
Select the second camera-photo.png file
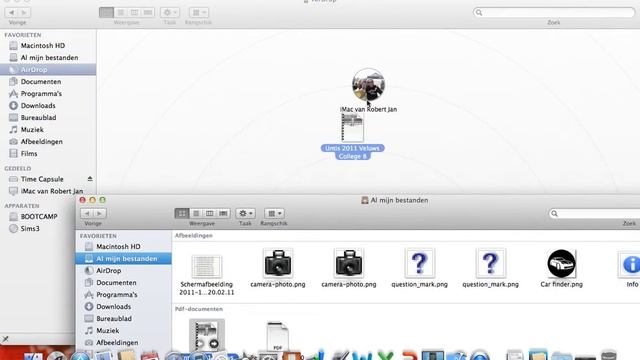[349, 263]
